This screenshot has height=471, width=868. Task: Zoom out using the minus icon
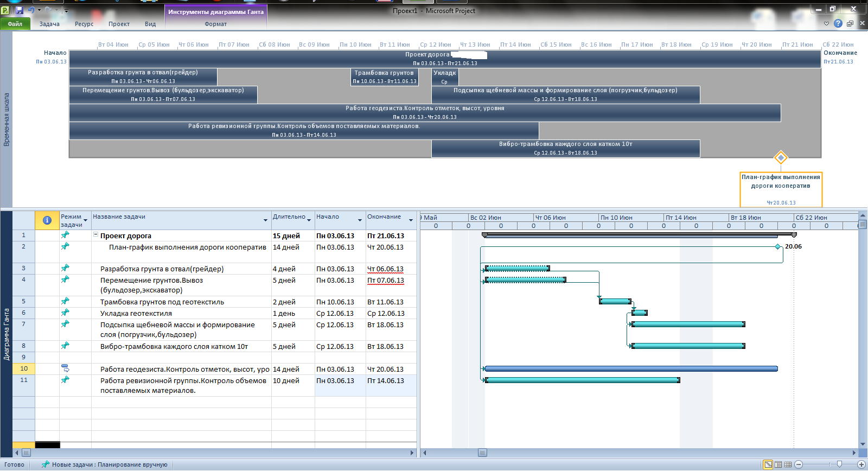(x=799, y=464)
